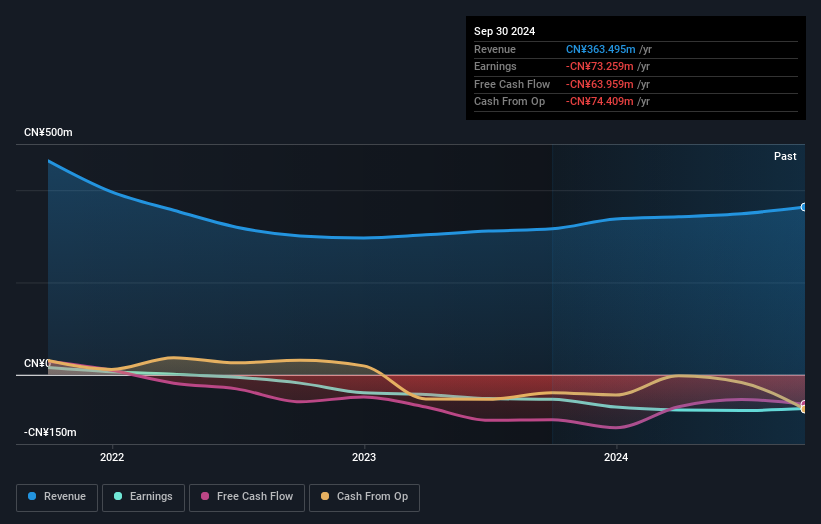Click the CN¥500m y-axis label
This screenshot has height=524, width=821.
(x=48, y=132)
